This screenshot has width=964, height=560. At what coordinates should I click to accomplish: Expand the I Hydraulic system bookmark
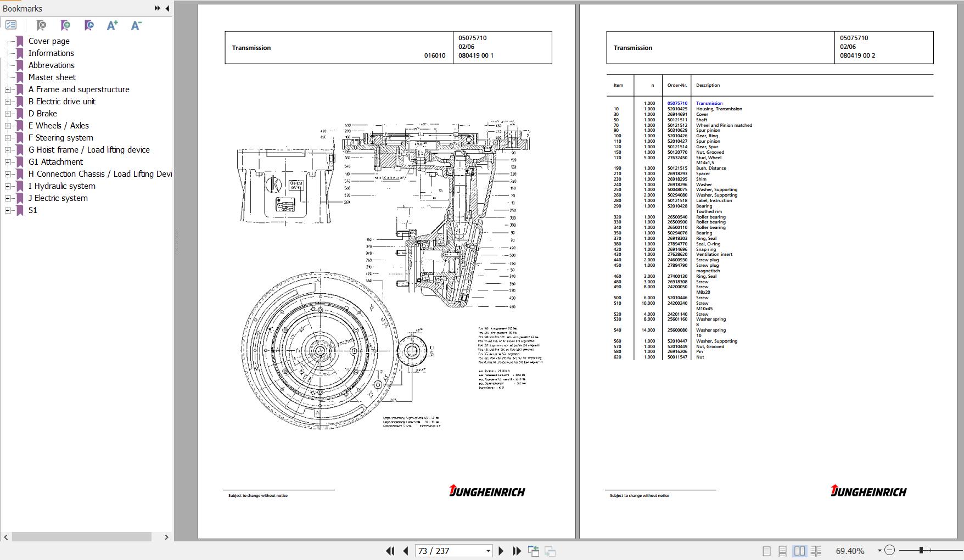click(x=8, y=186)
